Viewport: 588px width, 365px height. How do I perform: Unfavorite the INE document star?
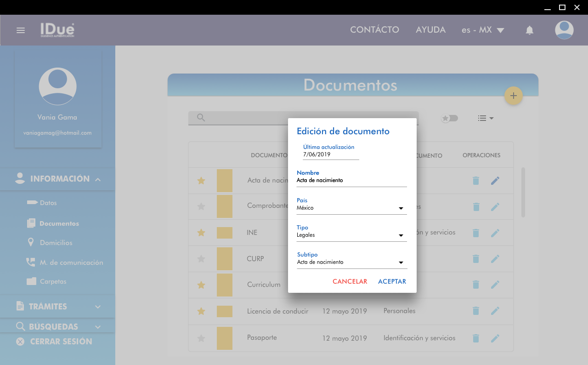point(201,233)
